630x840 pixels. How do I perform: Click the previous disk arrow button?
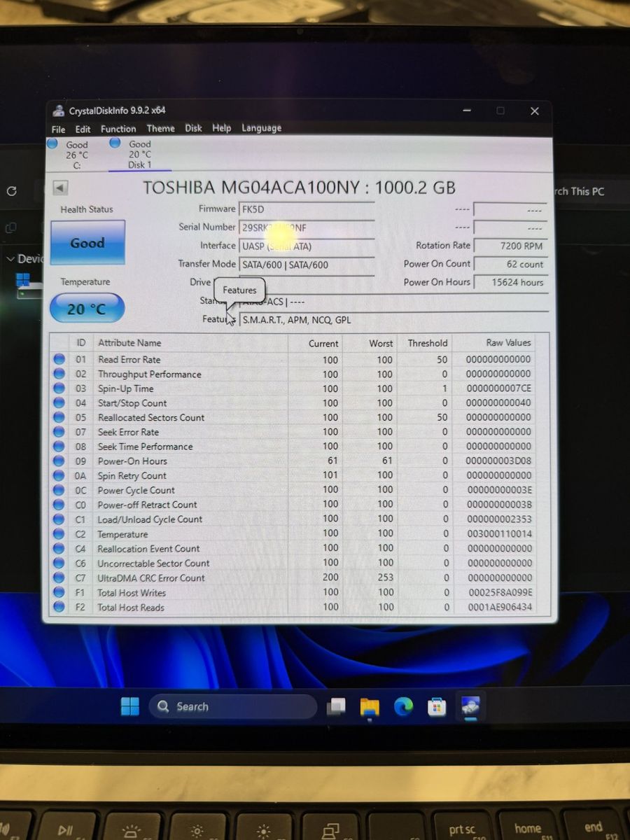point(59,188)
